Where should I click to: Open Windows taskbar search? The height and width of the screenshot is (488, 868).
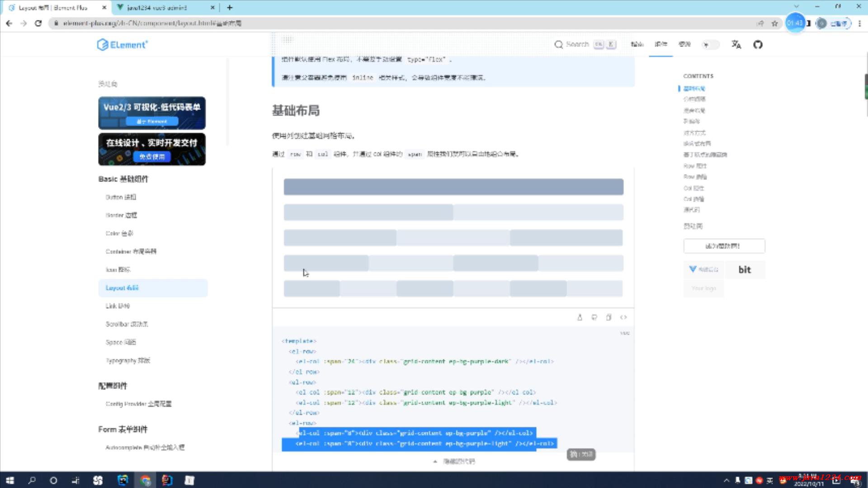click(32, 480)
